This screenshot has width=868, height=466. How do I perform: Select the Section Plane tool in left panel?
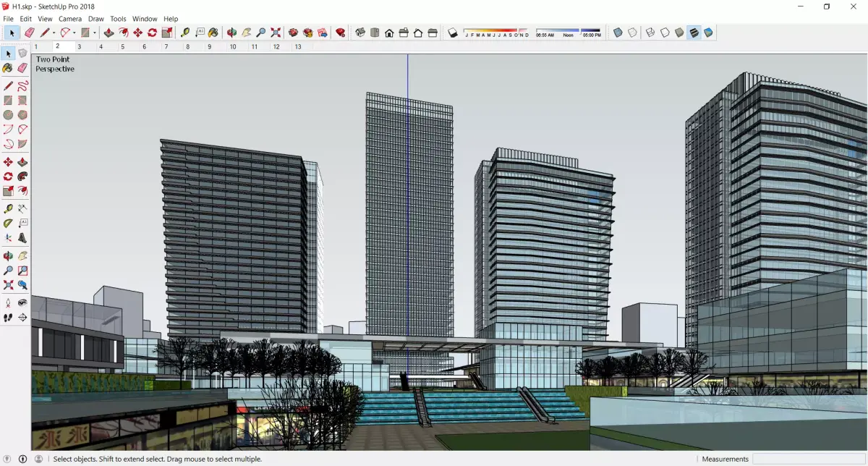(22, 317)
